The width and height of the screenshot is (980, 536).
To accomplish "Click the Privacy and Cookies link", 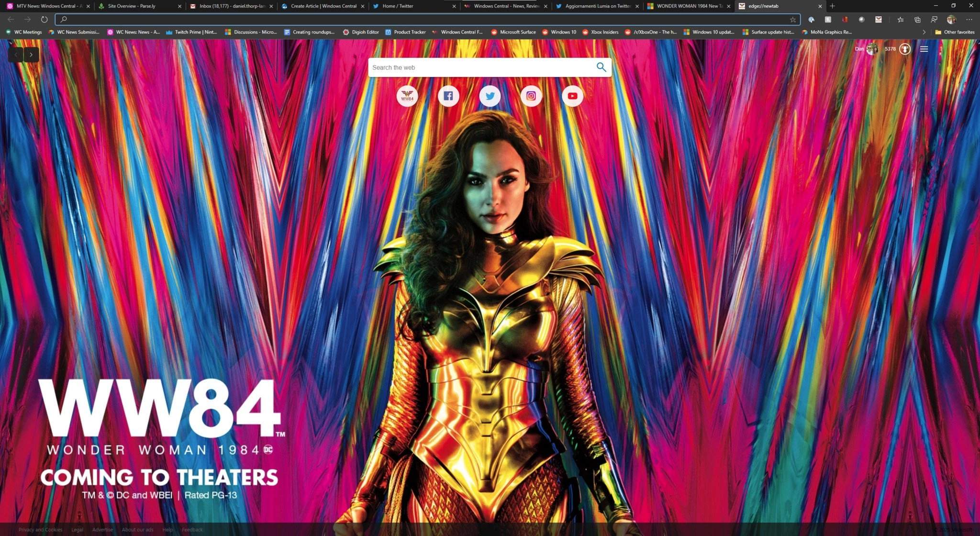I will point(40,530).
